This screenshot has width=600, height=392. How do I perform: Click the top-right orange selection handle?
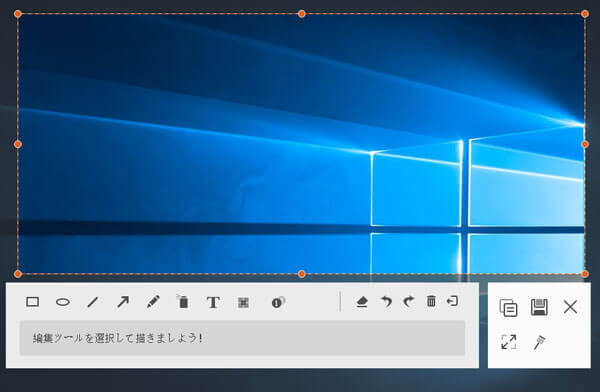[585, 14]
